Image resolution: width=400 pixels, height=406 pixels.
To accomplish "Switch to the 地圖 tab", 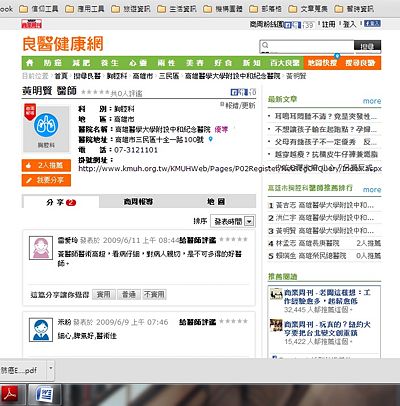I will pyautogui.click(x=216, y=202).
